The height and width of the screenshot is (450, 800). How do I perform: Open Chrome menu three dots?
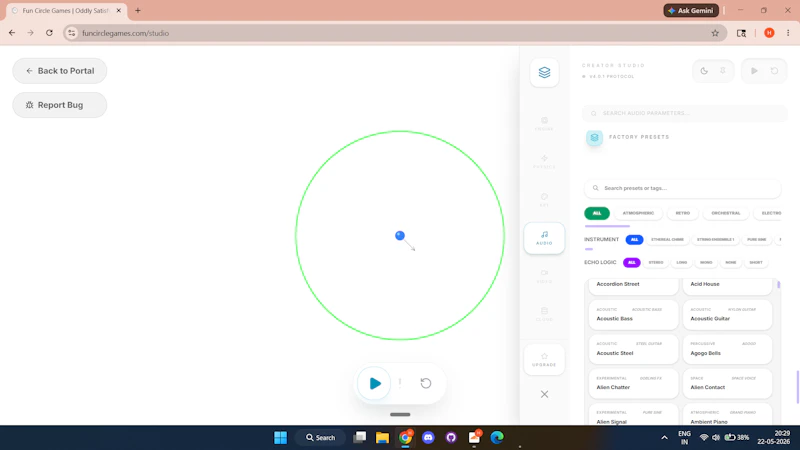click(788, 33)
